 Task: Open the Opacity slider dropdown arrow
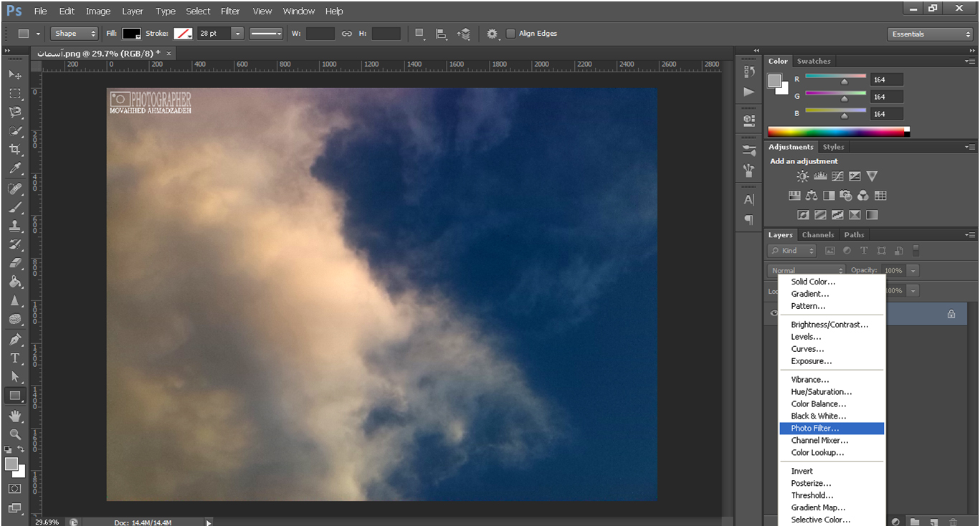click(x=913, y=271)
